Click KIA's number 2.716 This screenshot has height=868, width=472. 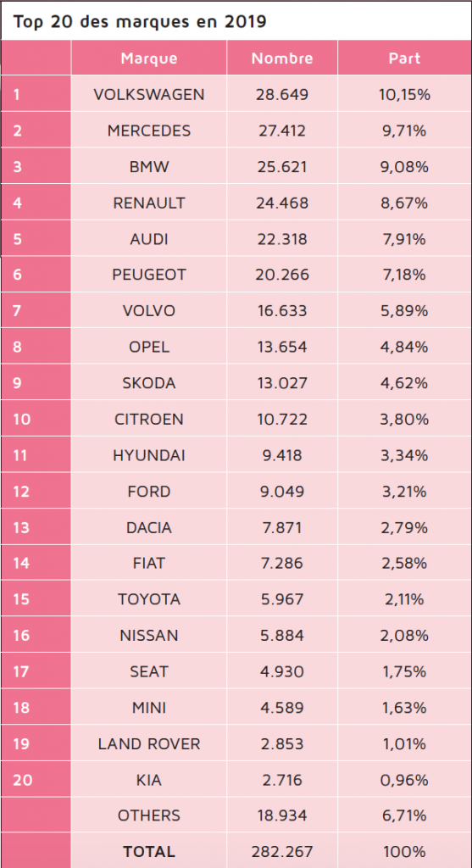click(282, 780)
